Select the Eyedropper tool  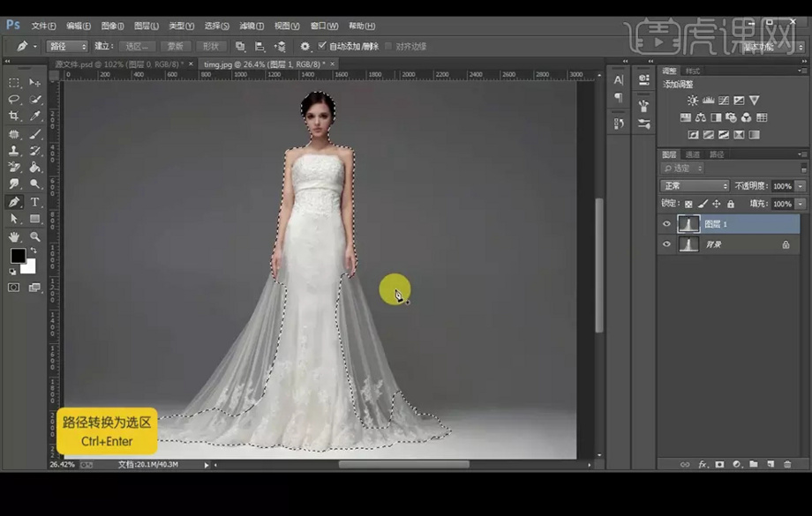point(34,116)
